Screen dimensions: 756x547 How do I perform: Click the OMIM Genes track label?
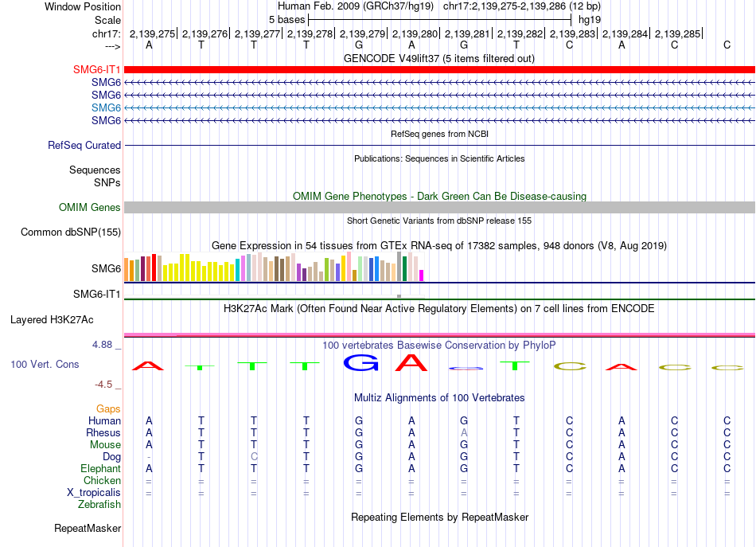[90, 208]
